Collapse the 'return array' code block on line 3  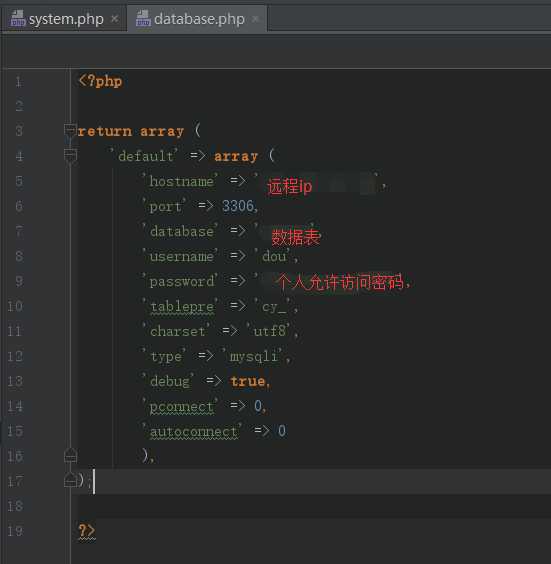(70, 131)
